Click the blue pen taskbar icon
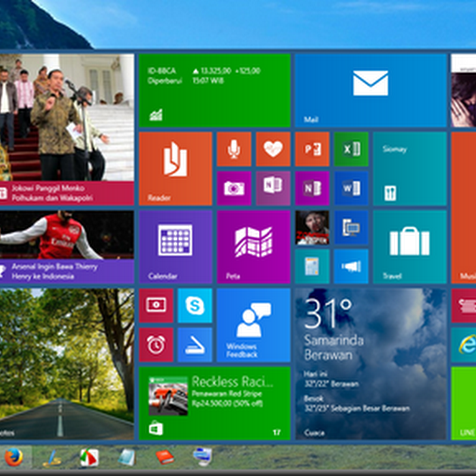476x476 pixels. [52, 458]
